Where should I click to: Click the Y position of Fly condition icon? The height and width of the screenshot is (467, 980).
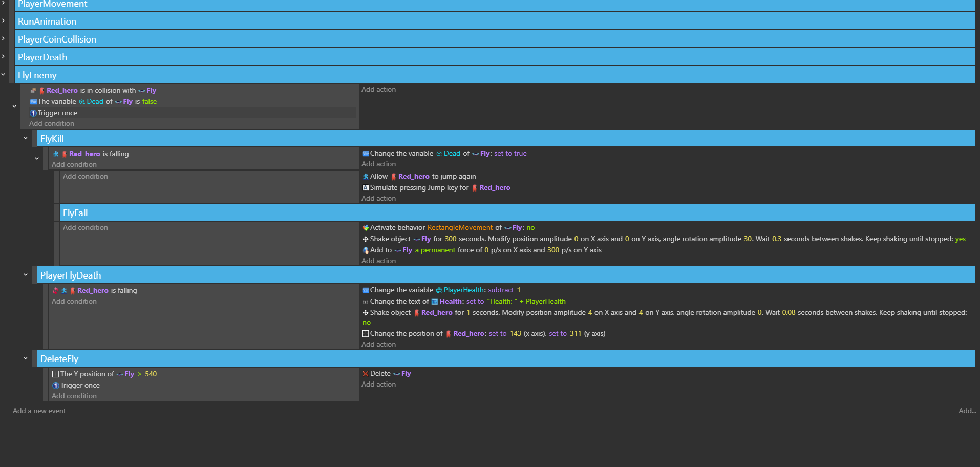coord(56,374)
